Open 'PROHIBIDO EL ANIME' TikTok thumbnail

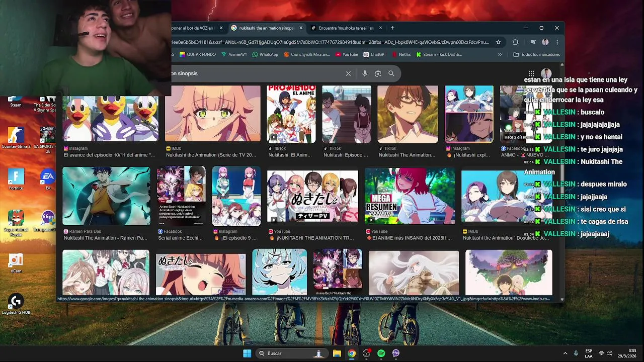[291, 115]
